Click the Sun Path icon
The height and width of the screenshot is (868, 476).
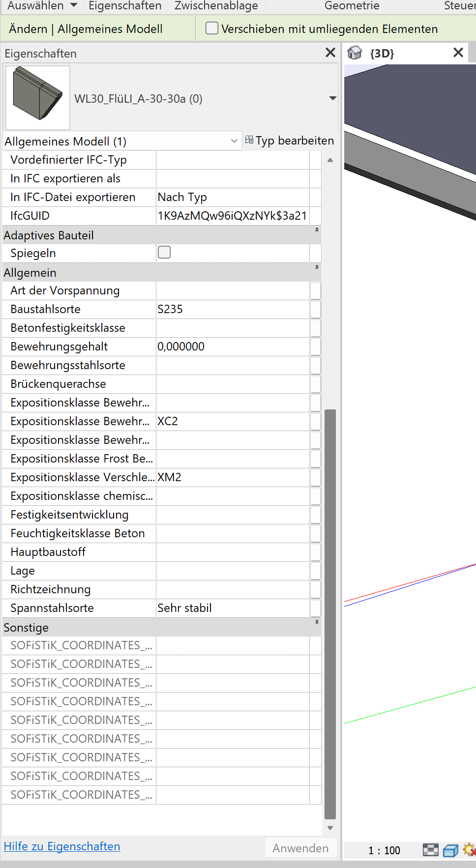pos(470,849)
